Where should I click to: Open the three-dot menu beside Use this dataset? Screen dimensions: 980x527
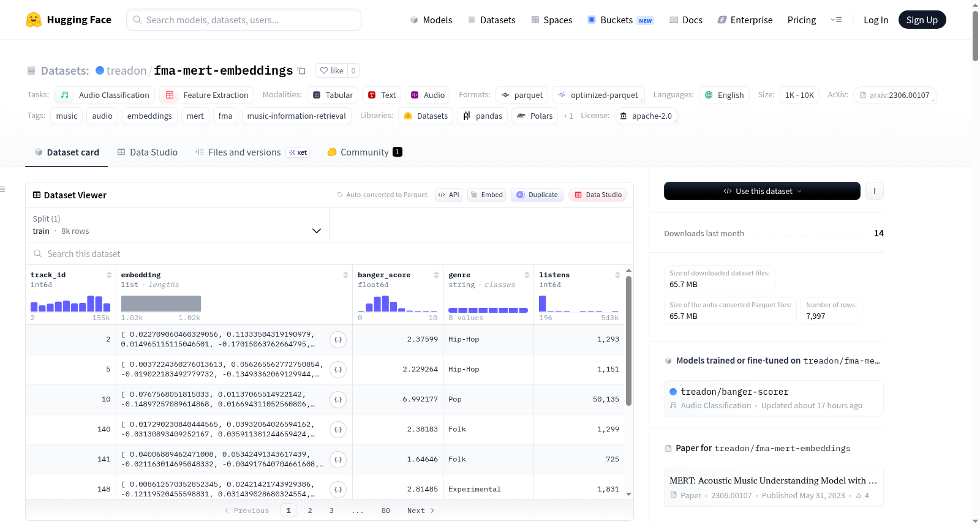(x=874, y=191)
